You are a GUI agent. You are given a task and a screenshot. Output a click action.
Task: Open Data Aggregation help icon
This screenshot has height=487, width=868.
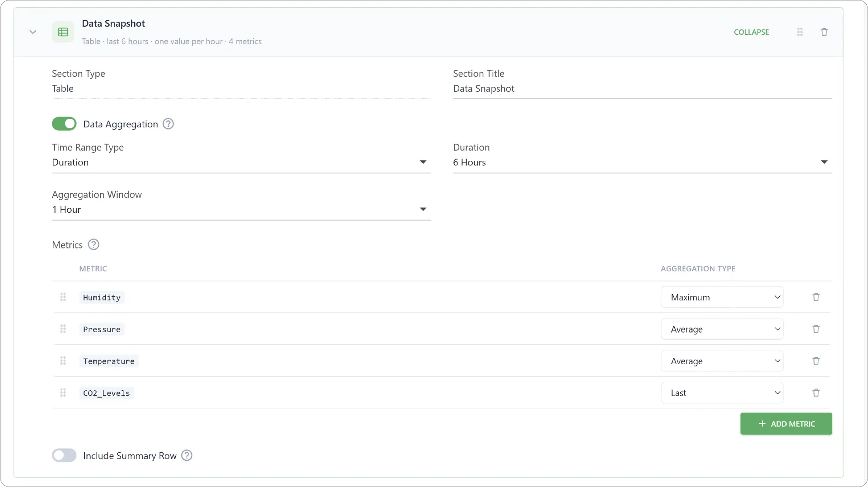point(168,124)
